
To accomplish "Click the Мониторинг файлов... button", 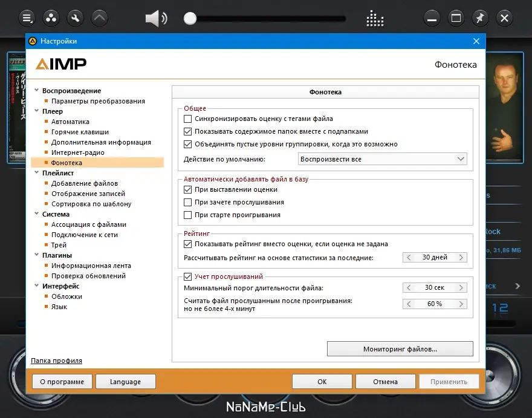I will (400, 349).
